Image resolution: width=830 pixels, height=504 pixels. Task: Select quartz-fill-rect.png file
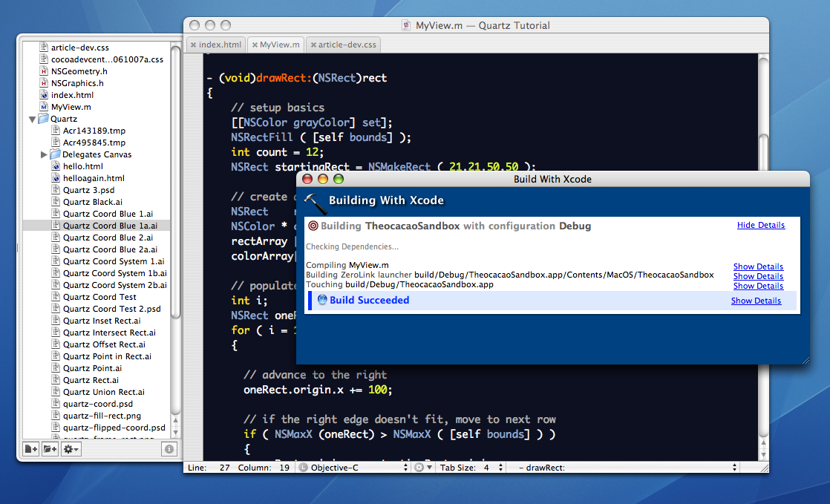tap(102, 416)
